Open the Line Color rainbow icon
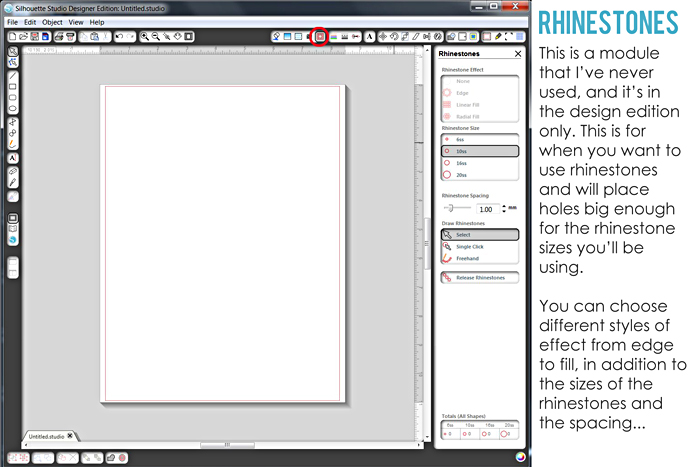This screenshot has width=700, height=467. 333,37
